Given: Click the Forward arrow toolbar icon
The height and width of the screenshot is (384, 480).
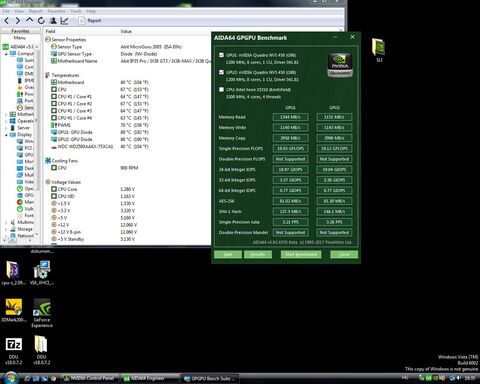Looking at the screenshot, I should tap(17, 21).
